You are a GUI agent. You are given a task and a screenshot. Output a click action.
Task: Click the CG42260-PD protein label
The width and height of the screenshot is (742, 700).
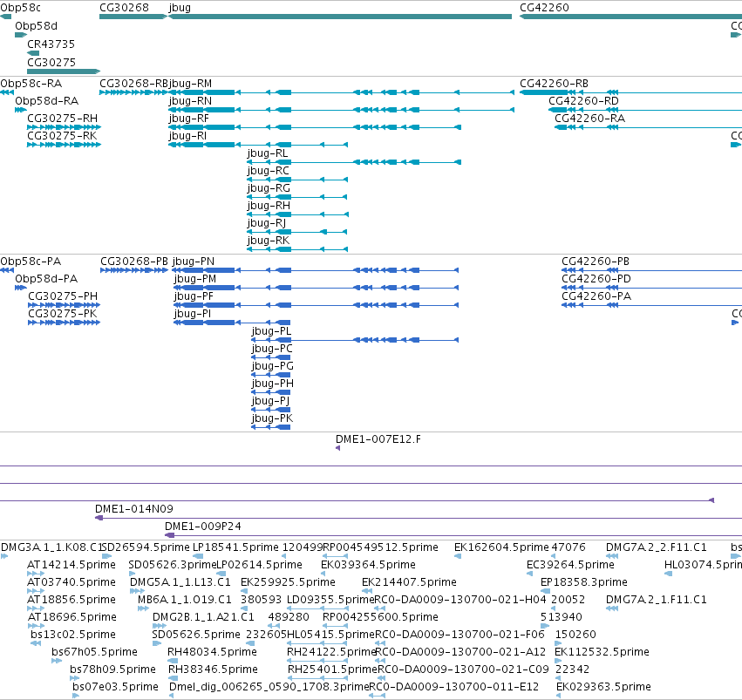596,279
